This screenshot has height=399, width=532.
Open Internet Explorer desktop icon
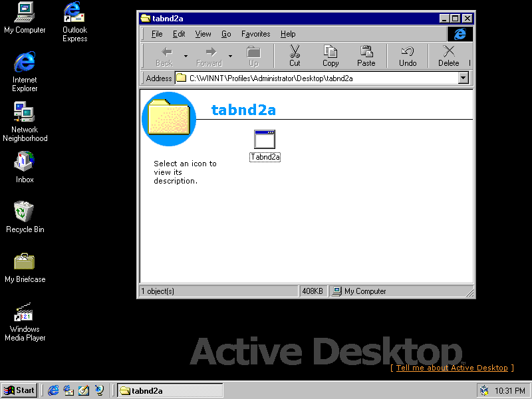pyautogui.click(x=25, y=72)
